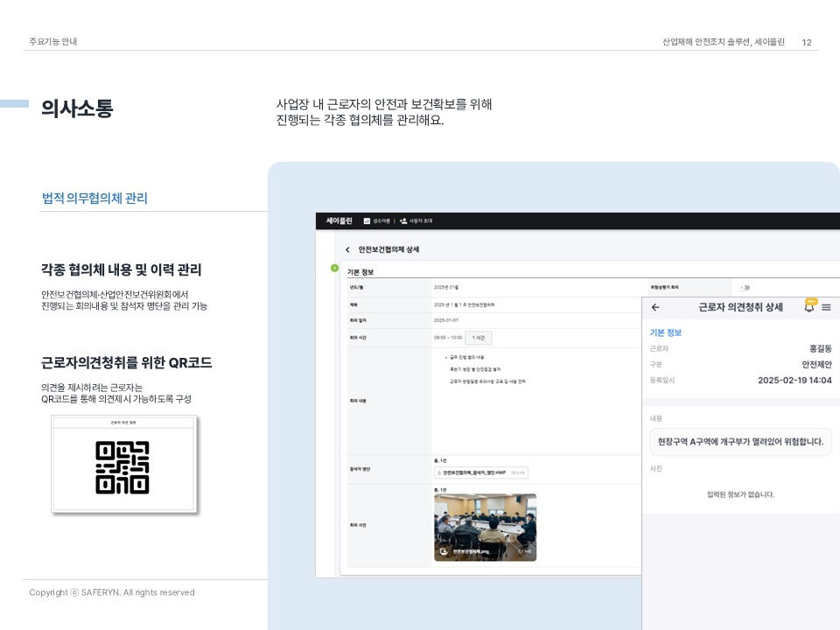Click the green circle arrow beside 기본 정보
The image size is (840, 630).
[x=334, y=268]
